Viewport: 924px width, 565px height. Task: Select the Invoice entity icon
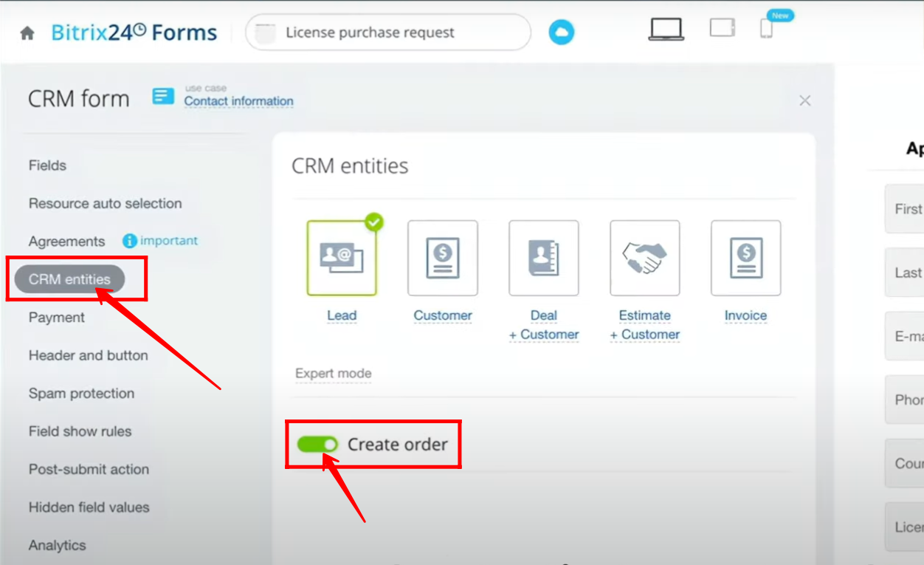coord(746,258)
